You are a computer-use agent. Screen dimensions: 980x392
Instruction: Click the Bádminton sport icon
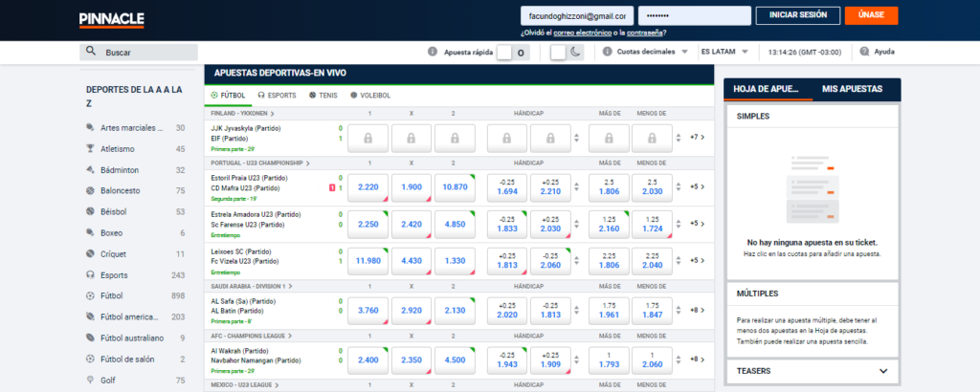[90, 170]
